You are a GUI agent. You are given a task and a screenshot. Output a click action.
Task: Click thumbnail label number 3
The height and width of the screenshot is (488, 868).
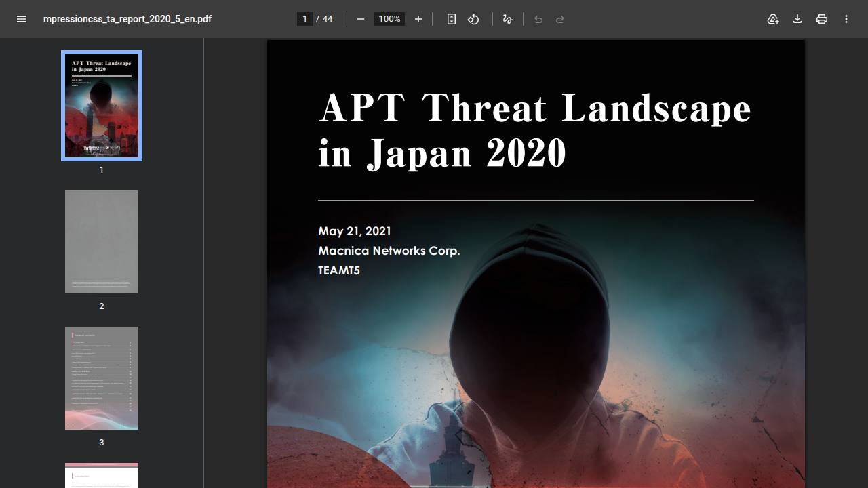point(102,443)
